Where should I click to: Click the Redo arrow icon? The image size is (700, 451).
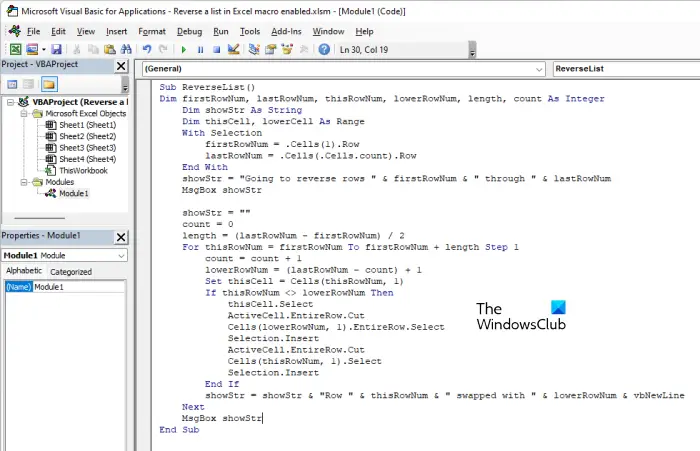pos(163,49)
